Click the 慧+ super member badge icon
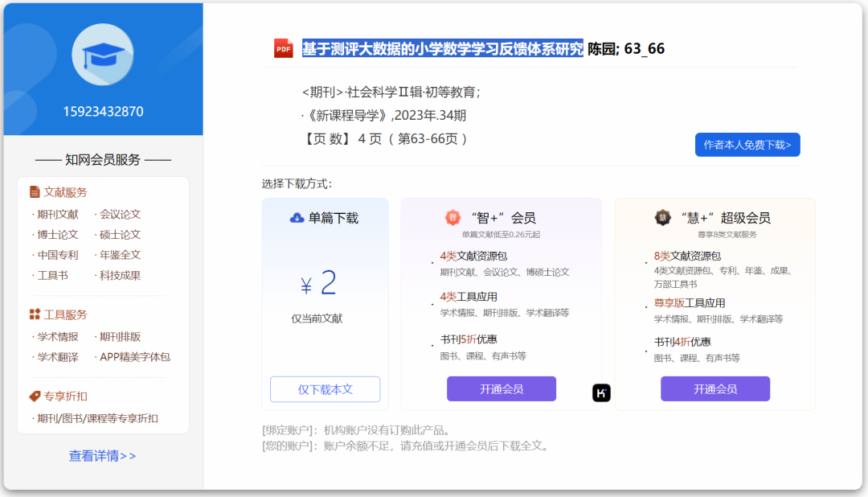The height and width of the screenshot is (497, 868). pos(662,218)
